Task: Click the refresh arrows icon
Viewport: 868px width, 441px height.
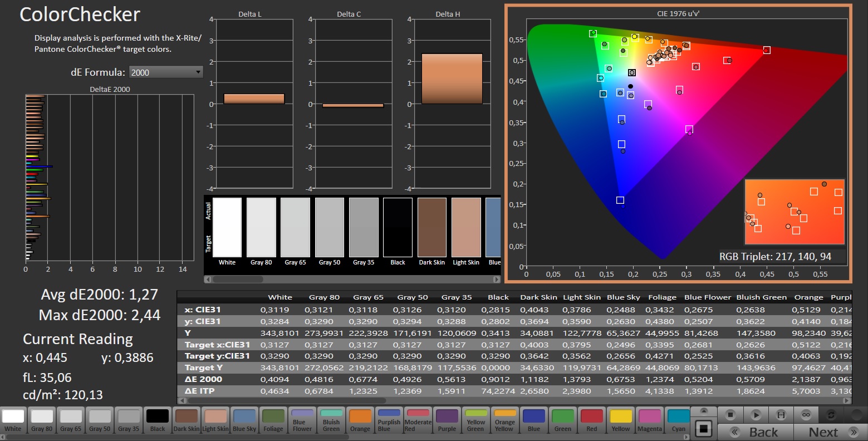Action: (x=831, y=415)
